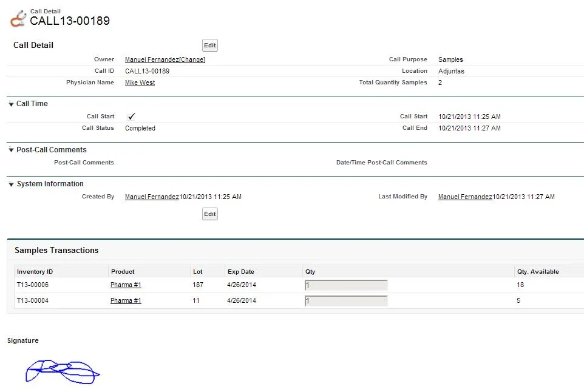Click the page title CALL13-00189
Image resolution: width=584 pixels, height=392 pixels.
click(70, 21)
